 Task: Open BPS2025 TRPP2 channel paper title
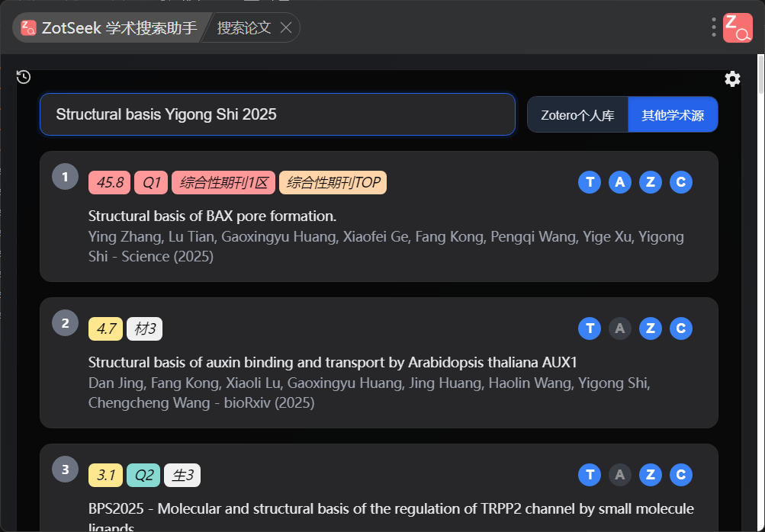(391, 518)
